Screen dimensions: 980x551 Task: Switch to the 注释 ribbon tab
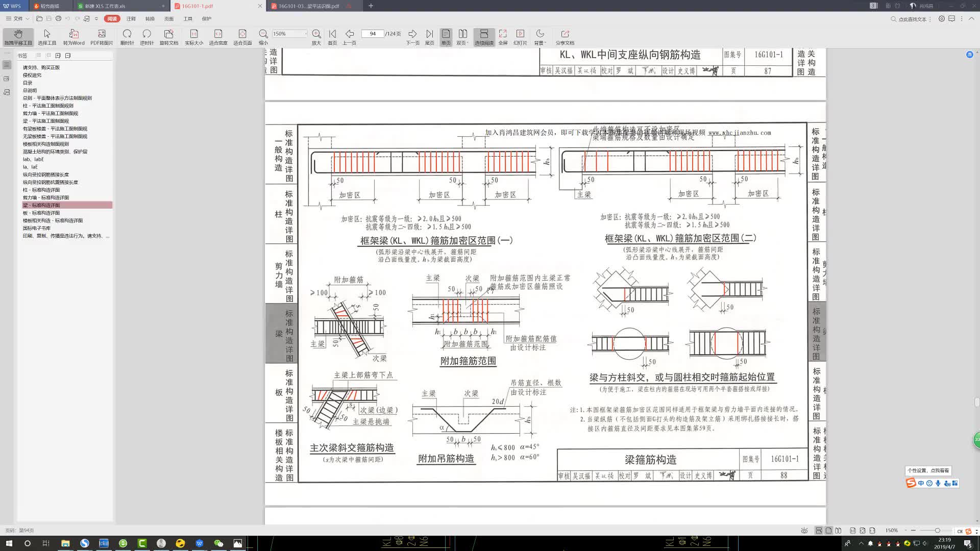click(x=131, y=19)
